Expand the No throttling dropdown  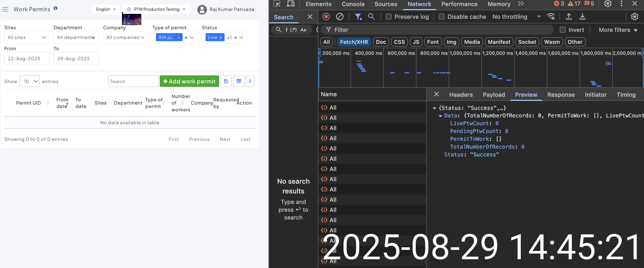click(x=516, y=17)
